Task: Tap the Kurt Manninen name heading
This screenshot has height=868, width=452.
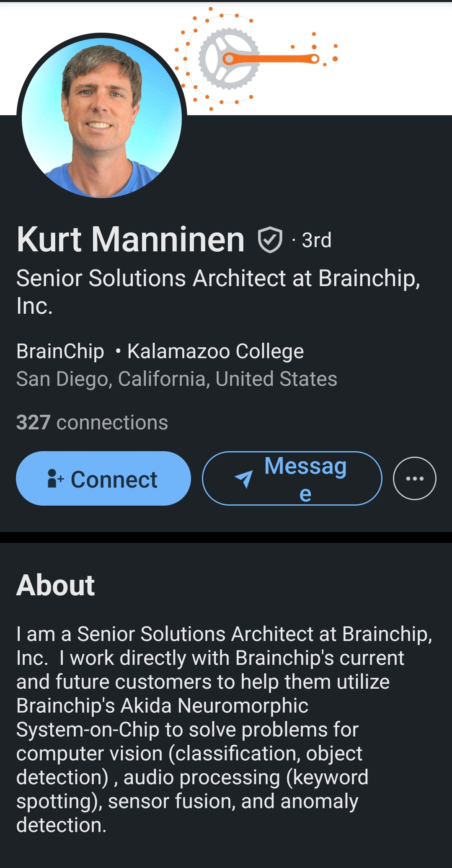Action: click(130, 239)
